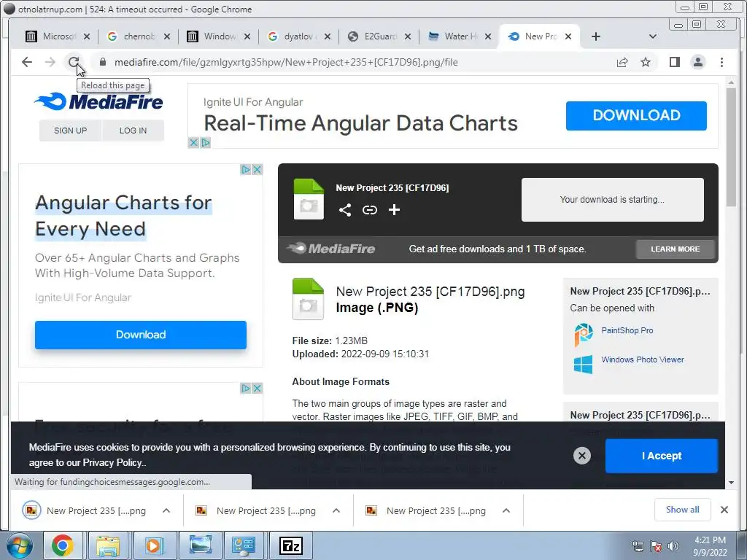The height and width of the screenshot is (560, 747).
Task: Open the Windows Photo Viewer link
Action: tap(642, 359)
